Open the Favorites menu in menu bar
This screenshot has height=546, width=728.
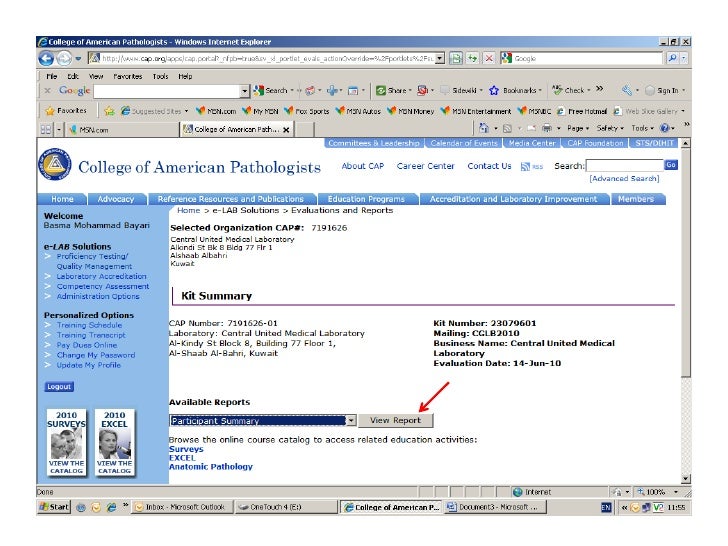point(128,76)
